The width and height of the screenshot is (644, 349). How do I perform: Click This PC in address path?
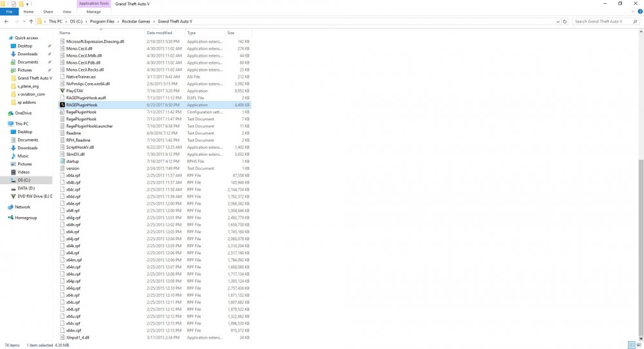tap(55, 21)
